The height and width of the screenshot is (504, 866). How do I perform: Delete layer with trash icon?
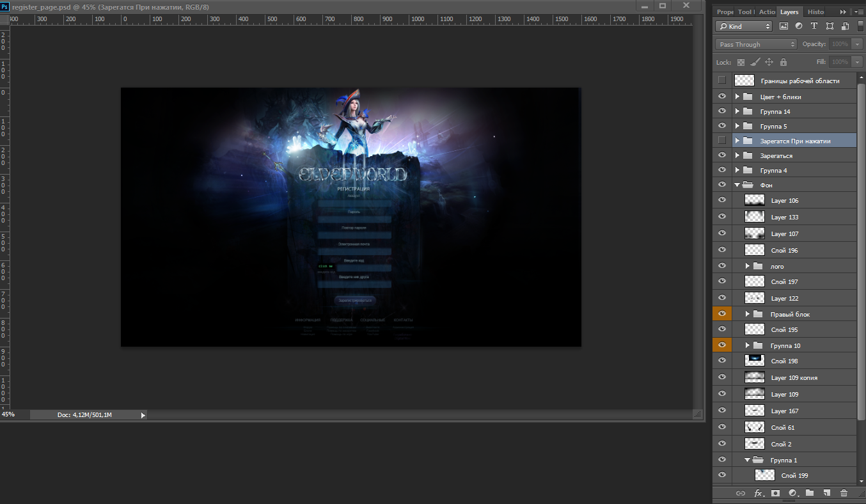pyautogui.click(x=844, y=493)
